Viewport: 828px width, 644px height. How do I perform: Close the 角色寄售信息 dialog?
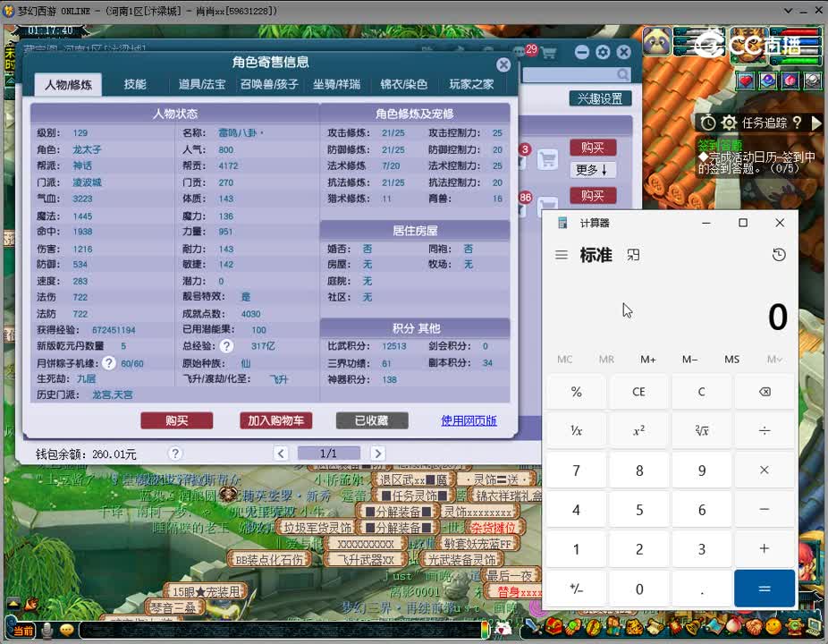[503, 64]
